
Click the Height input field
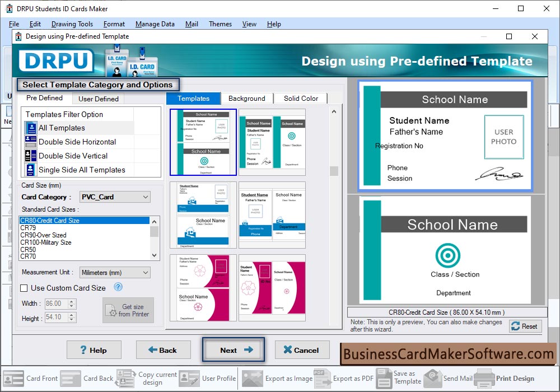point(57,317)
